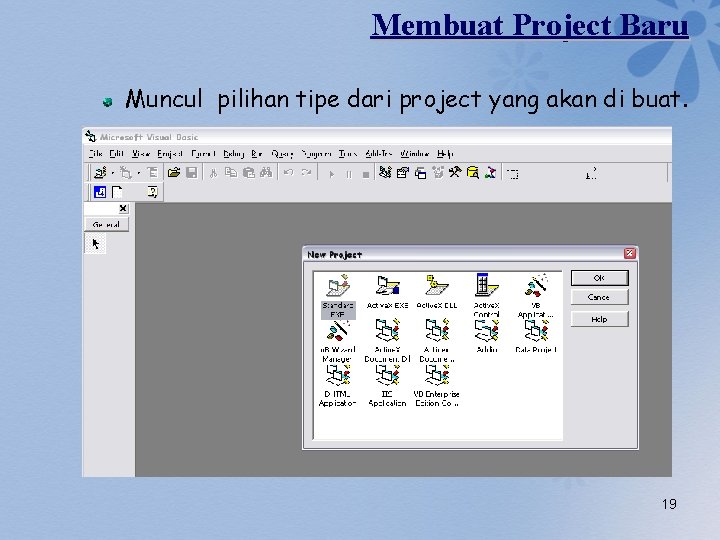Click the Redo toolbar icon
This screenshot has height=540, width=720.
306,173
